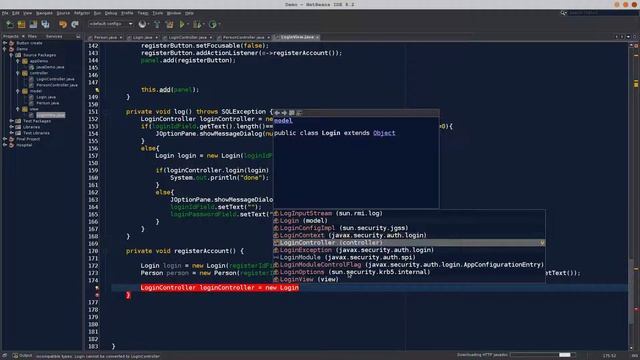Follow the 'Object' link in Javadoc popup
The image size is (640, 360).
[384, 133]
